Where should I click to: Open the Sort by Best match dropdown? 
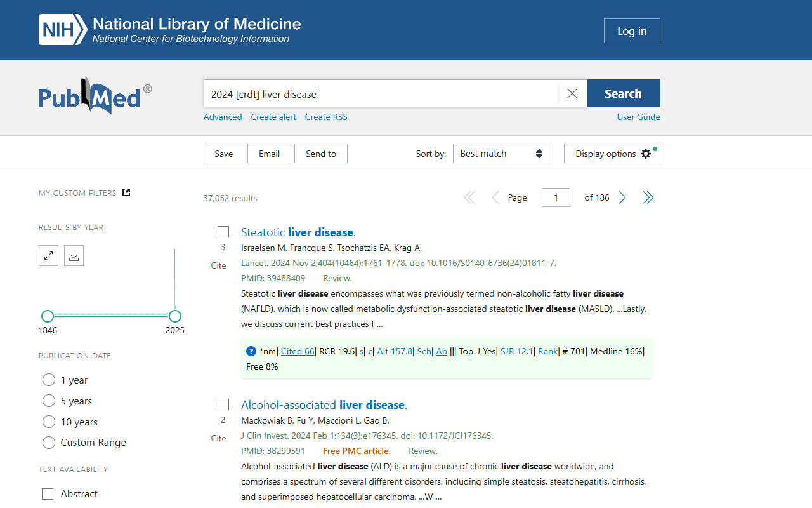502,153
